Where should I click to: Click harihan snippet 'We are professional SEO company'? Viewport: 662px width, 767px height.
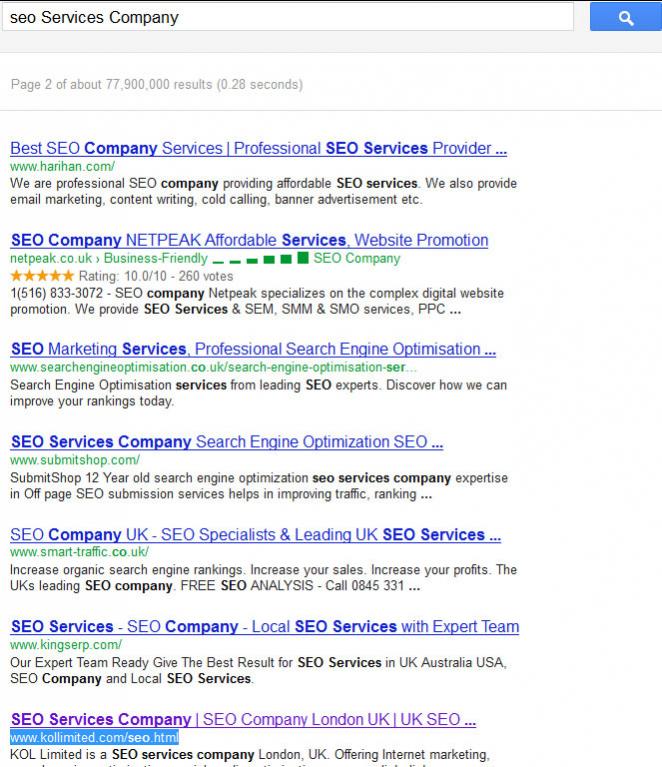coord(263,191)
